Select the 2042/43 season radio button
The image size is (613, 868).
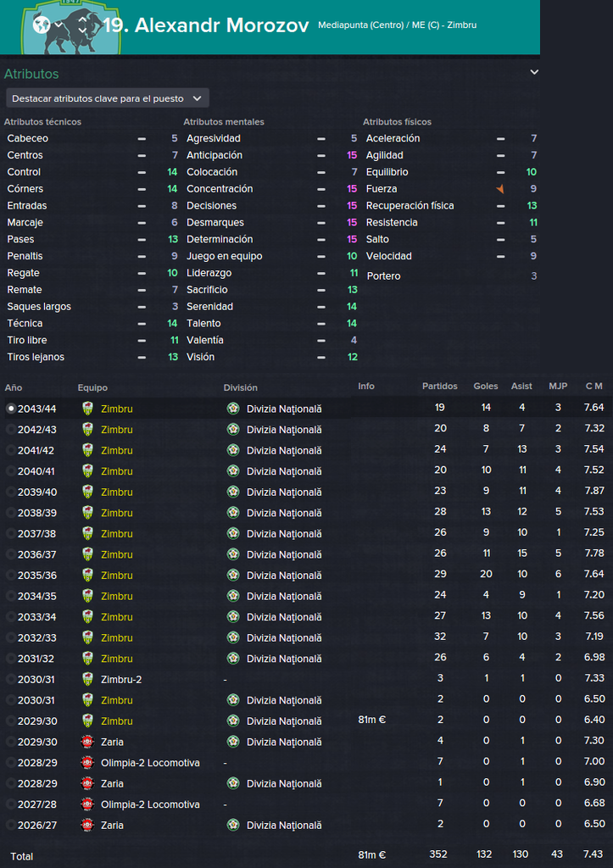coord(10,429)
